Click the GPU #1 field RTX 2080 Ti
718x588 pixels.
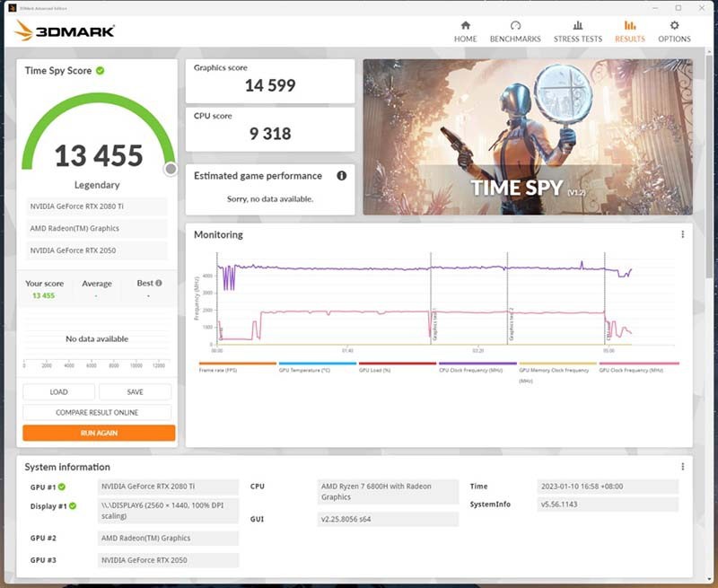(x=168, y=487)
